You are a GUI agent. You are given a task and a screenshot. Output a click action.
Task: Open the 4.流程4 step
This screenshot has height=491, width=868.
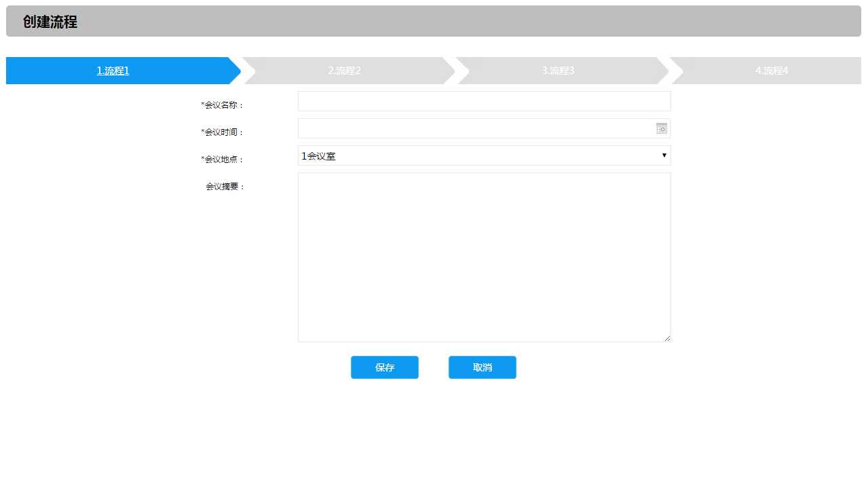pos(772,71)
